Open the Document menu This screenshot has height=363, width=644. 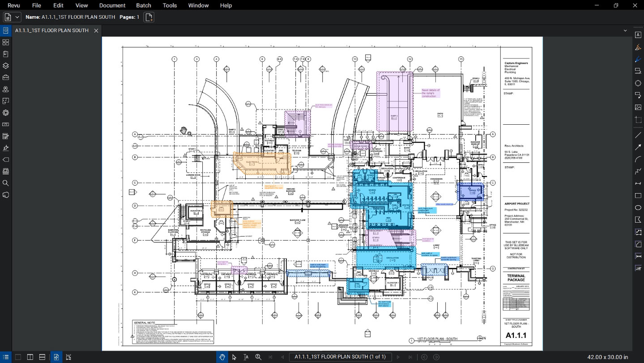click(112, 5)
